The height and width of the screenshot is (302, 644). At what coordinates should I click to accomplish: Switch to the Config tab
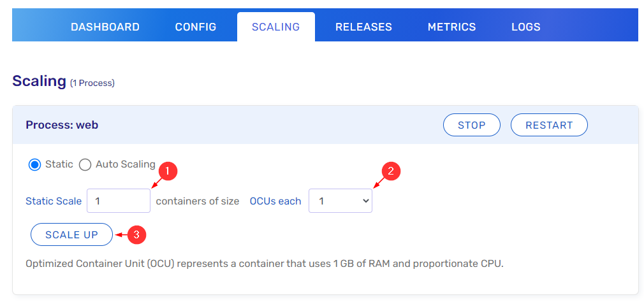click(196, 27)
